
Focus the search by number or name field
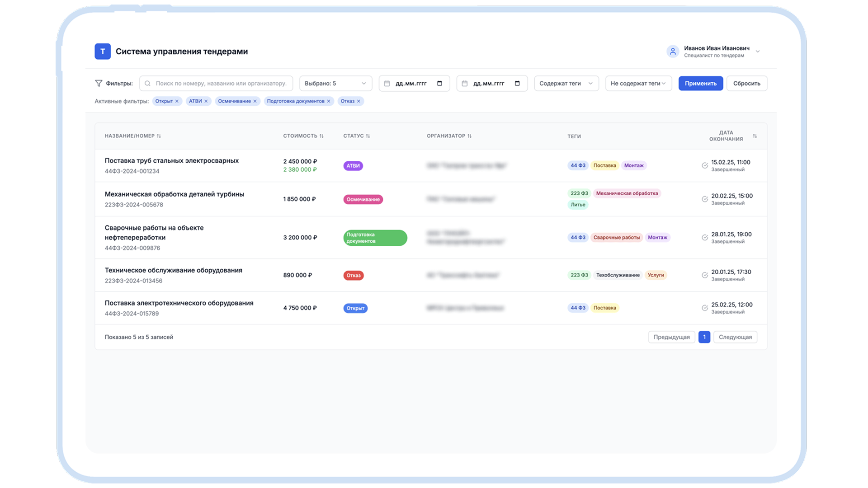[x=221, y=84]
